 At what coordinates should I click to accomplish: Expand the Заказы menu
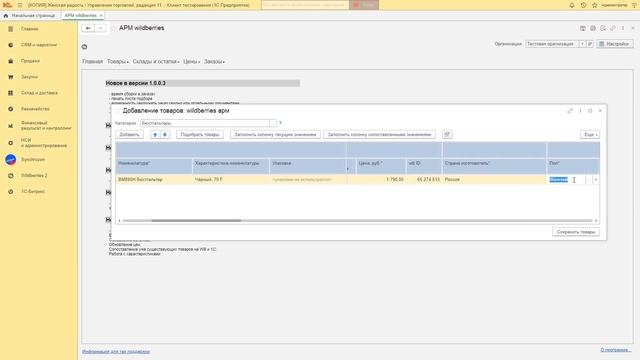[215, 62]
